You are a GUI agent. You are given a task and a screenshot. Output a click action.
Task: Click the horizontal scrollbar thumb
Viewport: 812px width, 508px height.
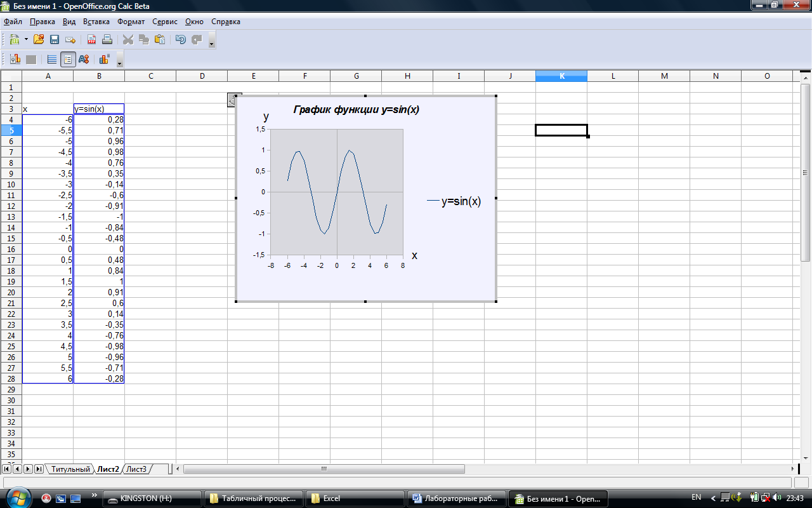point(324,469)
